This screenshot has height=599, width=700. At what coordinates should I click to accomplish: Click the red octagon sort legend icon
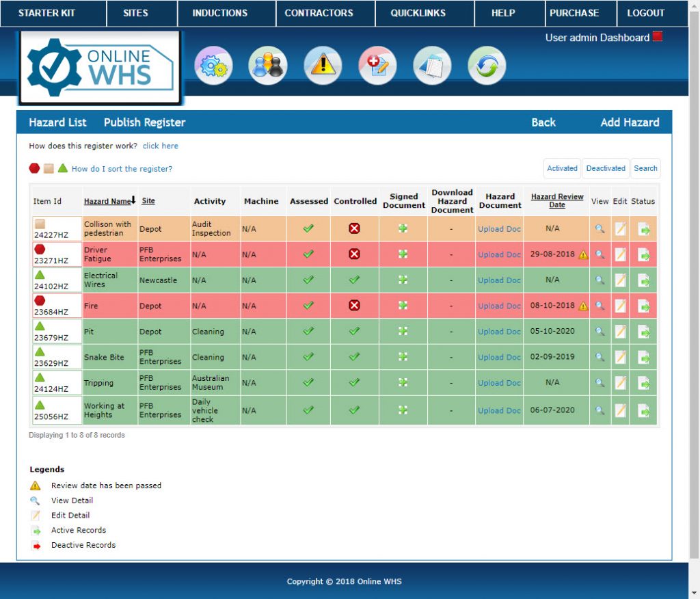(33, 168)
